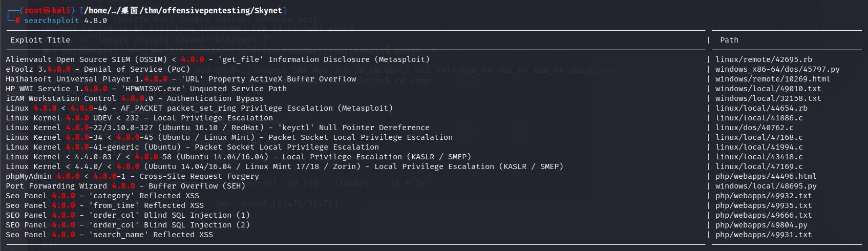
Task: Click the 'Path' column header
Action: click(729, 40)
